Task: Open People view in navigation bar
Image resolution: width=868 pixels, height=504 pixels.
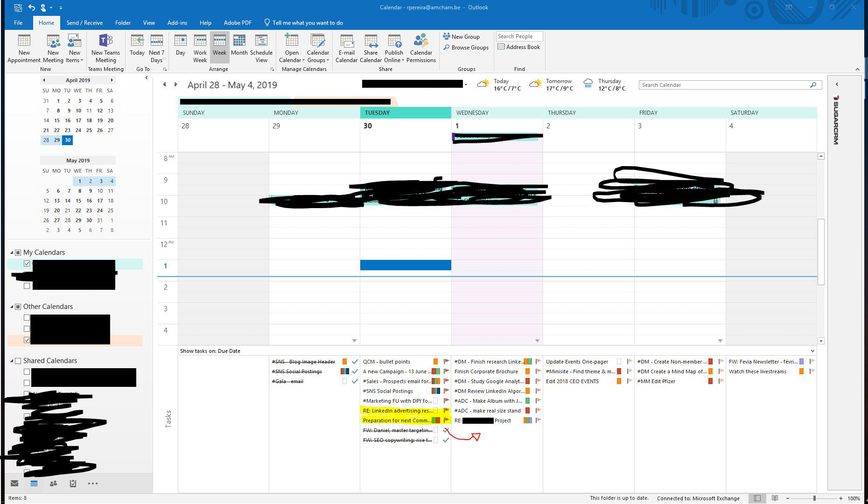Action: click(53, 483)
